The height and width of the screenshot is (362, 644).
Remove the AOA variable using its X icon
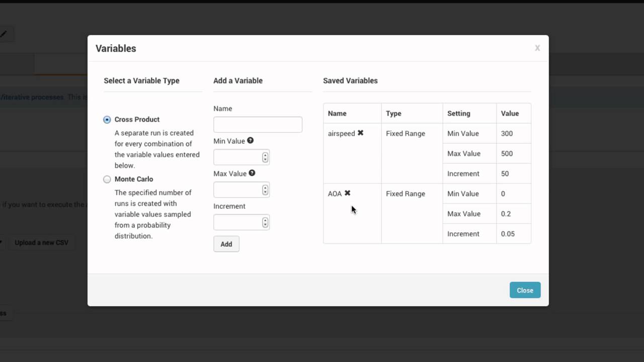click(347, 193)
